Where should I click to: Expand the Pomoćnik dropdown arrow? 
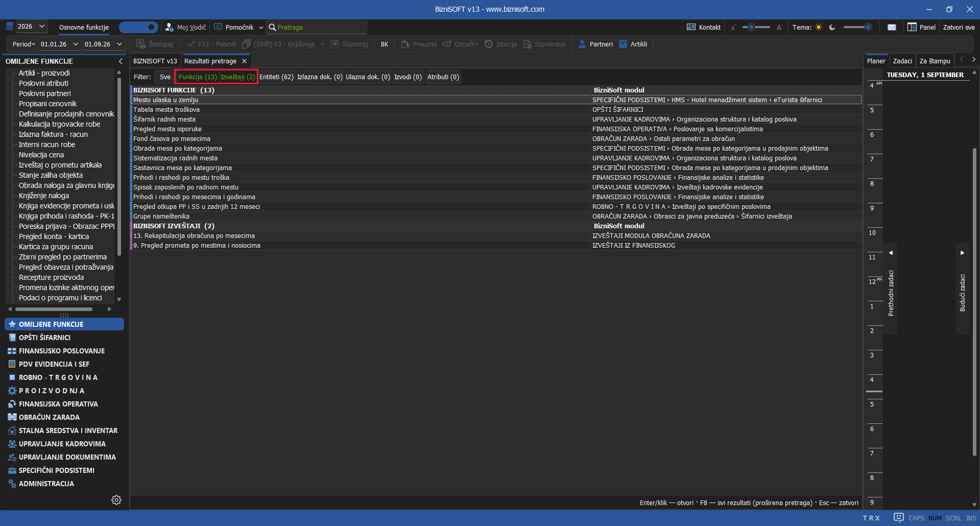point(261,28)
